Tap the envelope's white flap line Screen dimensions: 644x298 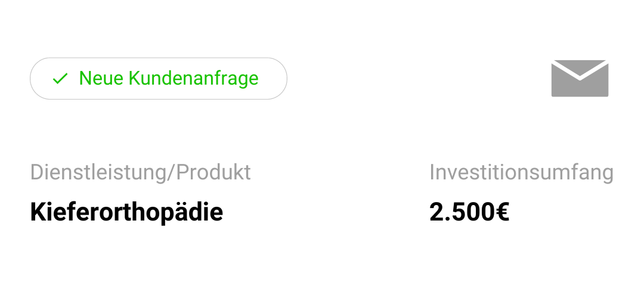point(580,70)
